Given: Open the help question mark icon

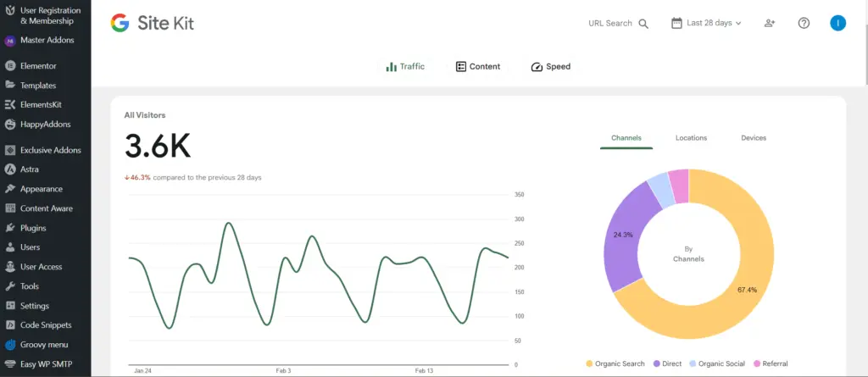Looking at the screenshot, I should click(804, 23).
